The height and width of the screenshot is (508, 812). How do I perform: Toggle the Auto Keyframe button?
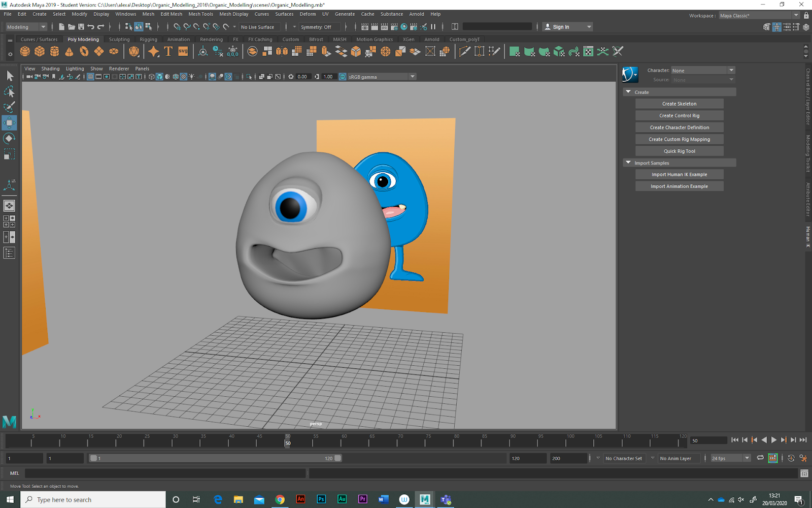(791, 458)
